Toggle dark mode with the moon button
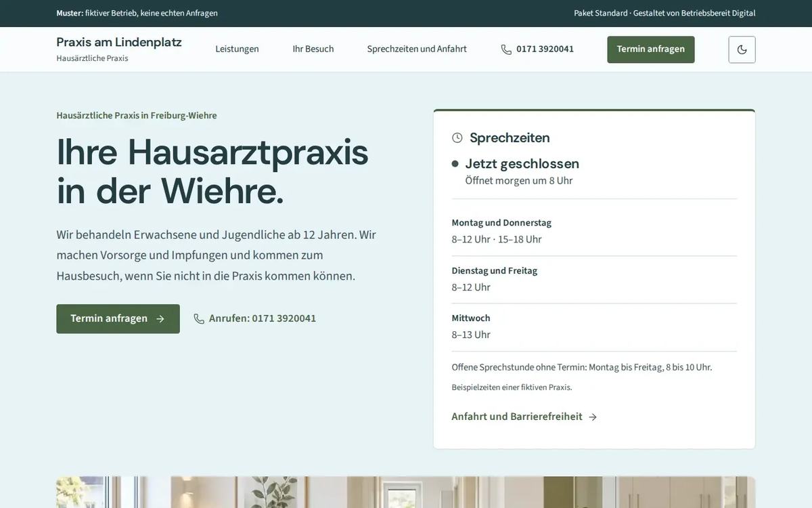This screenshot has width=812, height=508. [742, 49]
